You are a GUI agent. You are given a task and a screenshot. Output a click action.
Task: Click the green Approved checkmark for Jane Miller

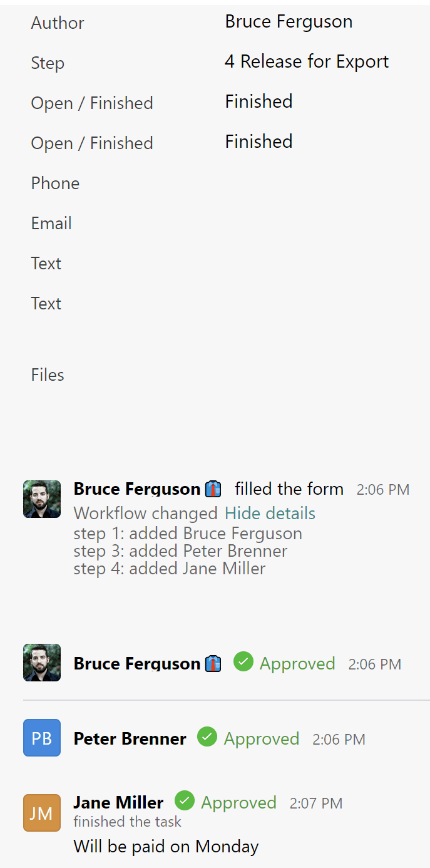coord(185,802)
